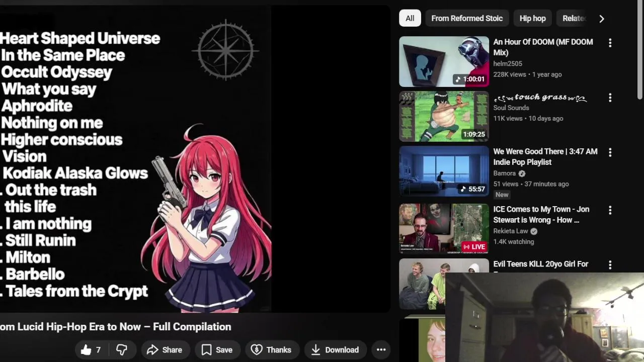Open options for An Hour Of DOOM
This screenshot has width=644, height=362.
coord(610,43)
